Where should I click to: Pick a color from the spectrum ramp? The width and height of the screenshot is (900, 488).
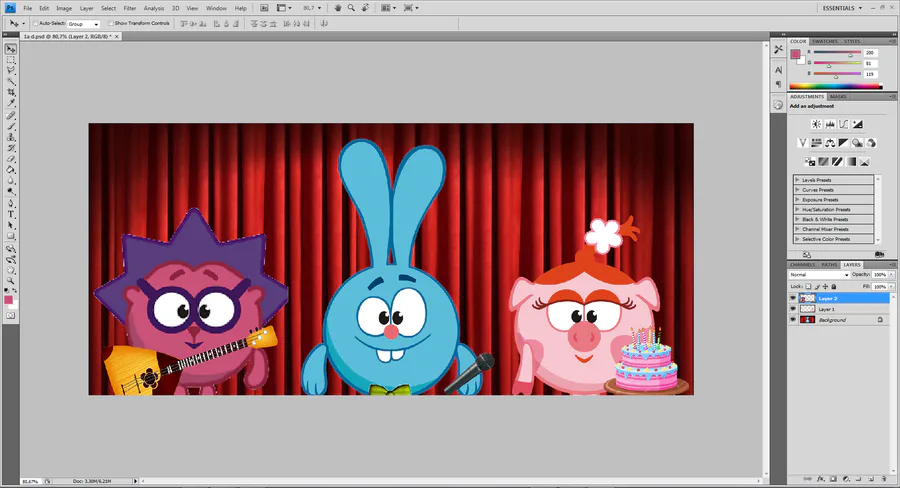[x=836, y=87]
